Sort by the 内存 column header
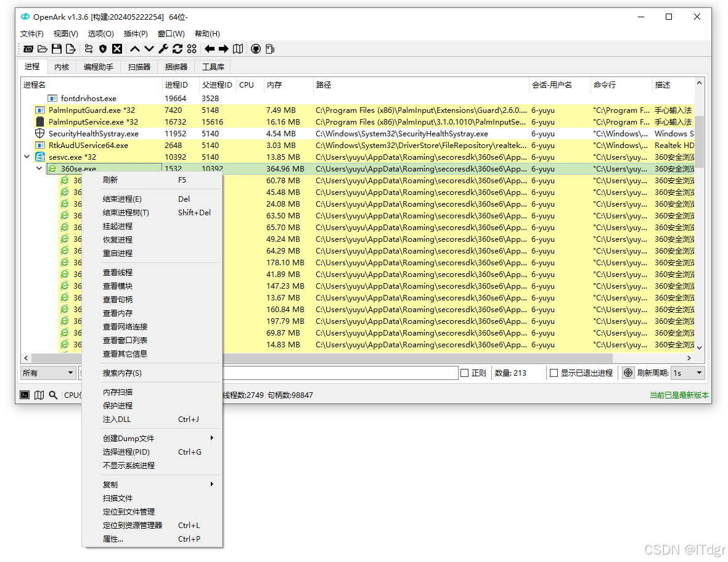Viewport: 728px width, 562px height. [x=288, y=85]
